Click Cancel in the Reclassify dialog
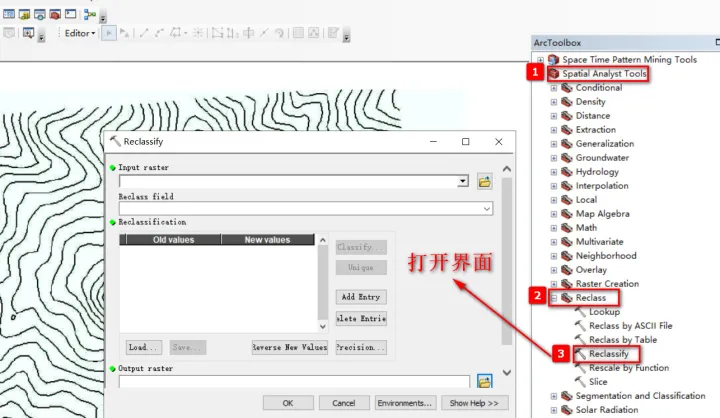 point(344,403)
